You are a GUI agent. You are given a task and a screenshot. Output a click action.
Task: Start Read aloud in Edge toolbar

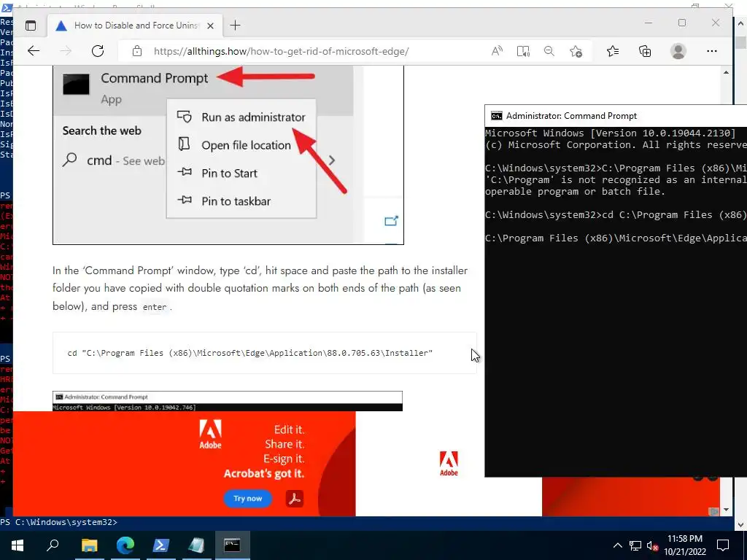pos(497,51)
